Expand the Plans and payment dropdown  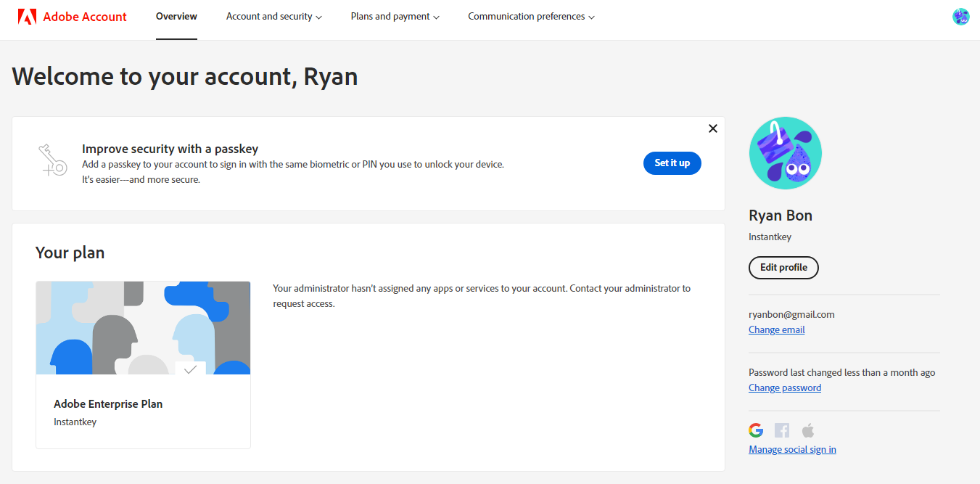point(395,17)
